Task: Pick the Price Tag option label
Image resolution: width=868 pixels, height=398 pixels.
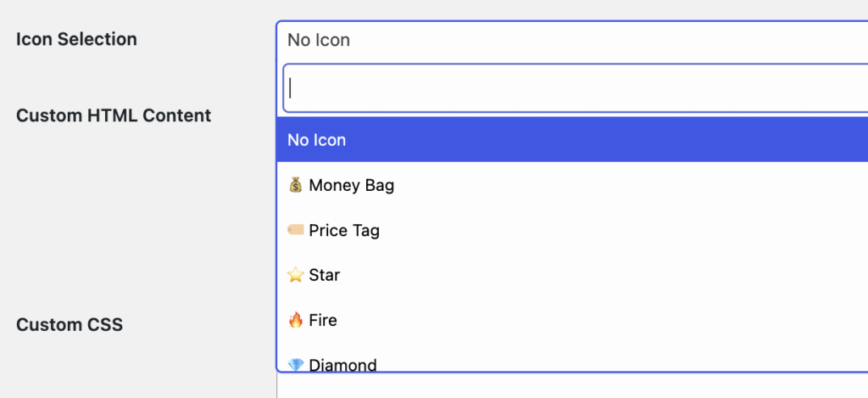Action: point(344,230)
